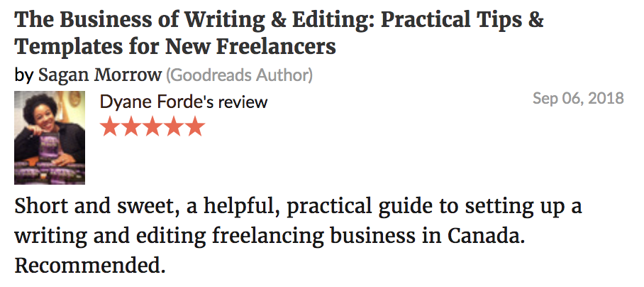The height and width of the screenshot is (287, 644).
Task: Click the first rating star
Action: tap(110, 126)
